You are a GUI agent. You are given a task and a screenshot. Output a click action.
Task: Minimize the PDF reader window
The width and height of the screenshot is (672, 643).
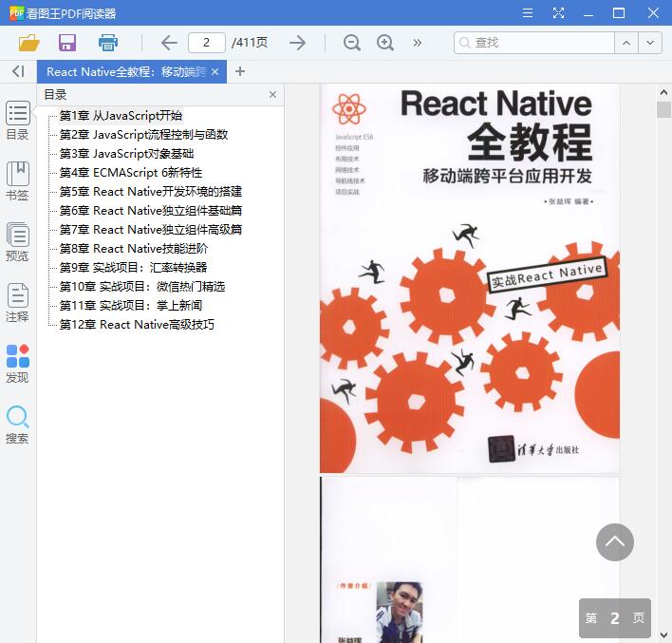pos(588,13)
